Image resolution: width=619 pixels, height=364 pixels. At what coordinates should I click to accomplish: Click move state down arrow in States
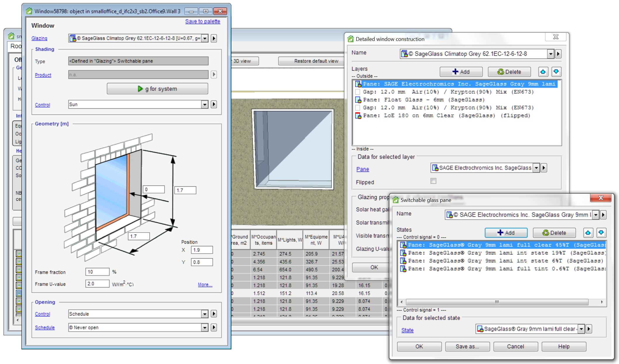601,233
